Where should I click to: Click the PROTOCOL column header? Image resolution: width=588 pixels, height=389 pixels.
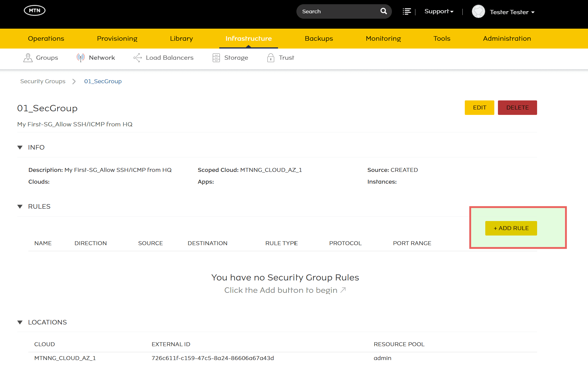pos(345,243)
